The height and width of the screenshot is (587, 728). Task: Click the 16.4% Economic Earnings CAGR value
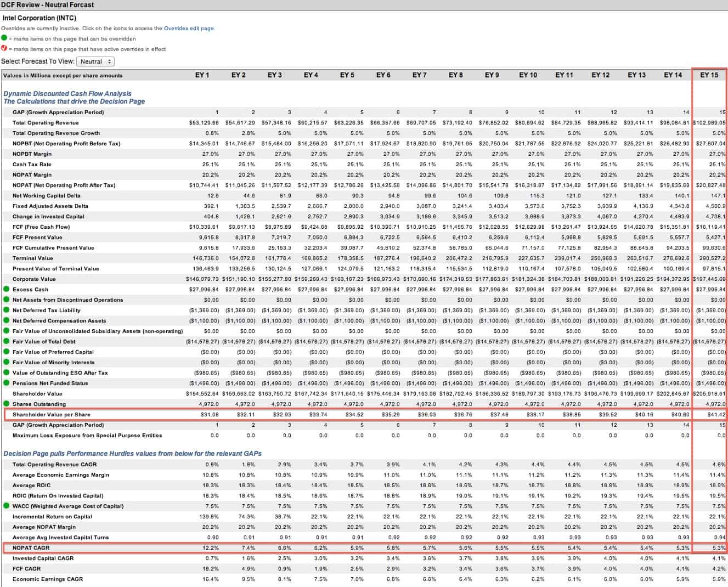tap(211, 579)
